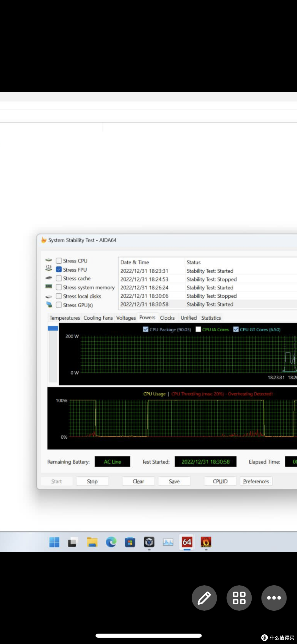
Task: Click the Date & Time column header
Action: 152,262
